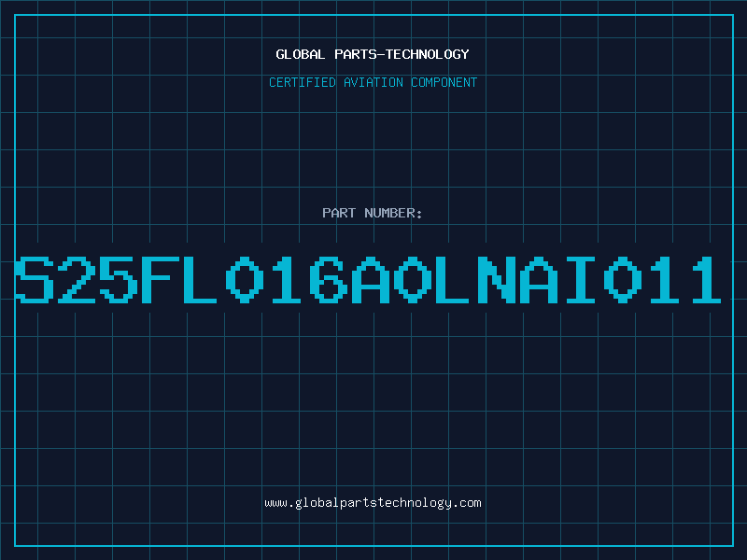
Task: Select the 'CERTIFIED AVIATION COMPONENT' subtitle
Action: click(373, 82)
